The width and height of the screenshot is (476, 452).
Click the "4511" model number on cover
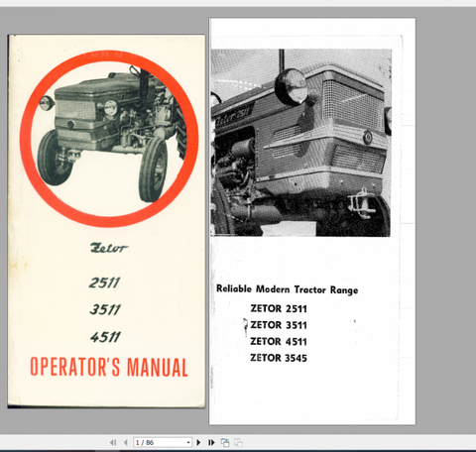[x=106, y=337]
